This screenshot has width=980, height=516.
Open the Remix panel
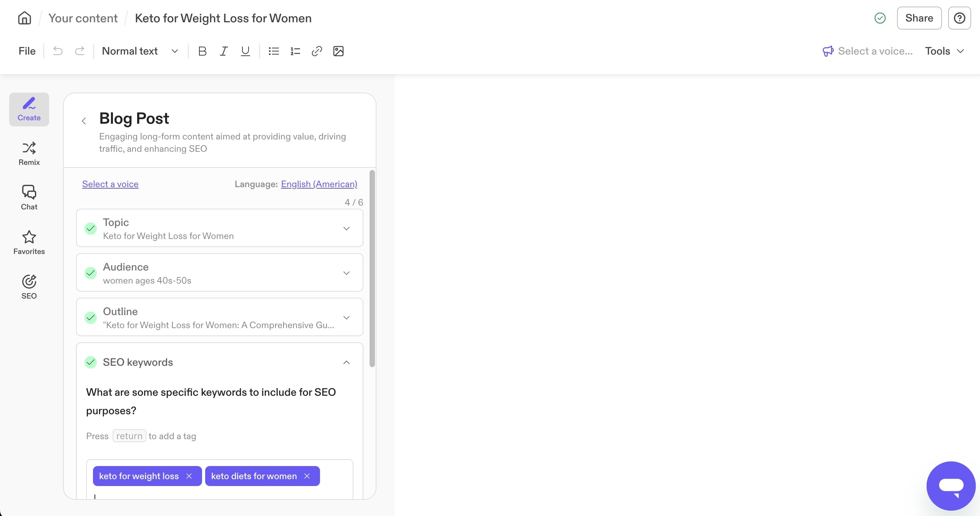click(x=29, y=153)
